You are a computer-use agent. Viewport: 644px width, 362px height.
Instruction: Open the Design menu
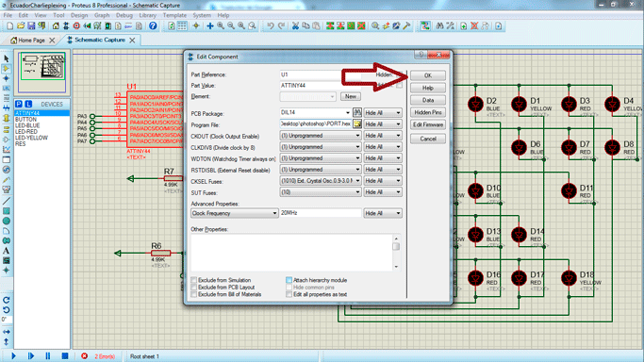click(x=79, y=15)
